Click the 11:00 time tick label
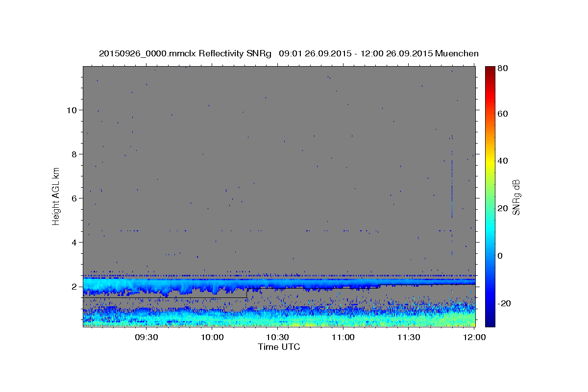The height and width of the screenshot is (392, 588). (343, 338)
